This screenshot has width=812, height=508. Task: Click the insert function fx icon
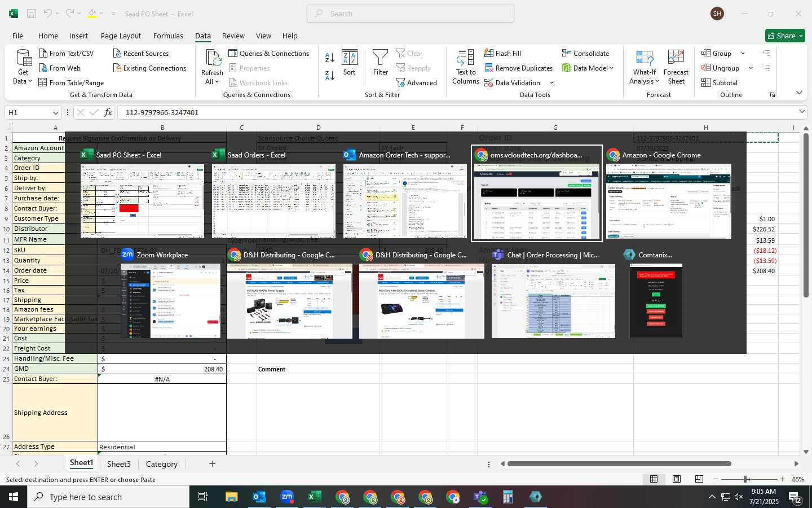[108, 112]
